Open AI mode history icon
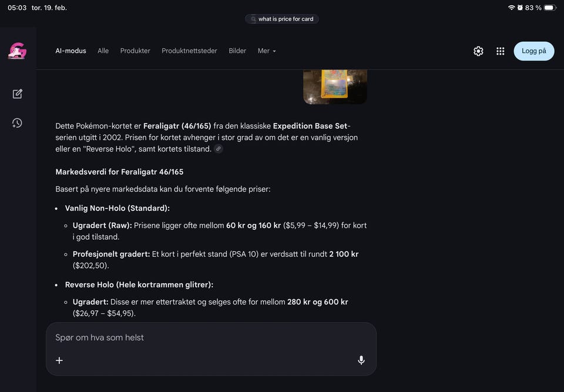 pyautogui.click(x=17, y=123)
